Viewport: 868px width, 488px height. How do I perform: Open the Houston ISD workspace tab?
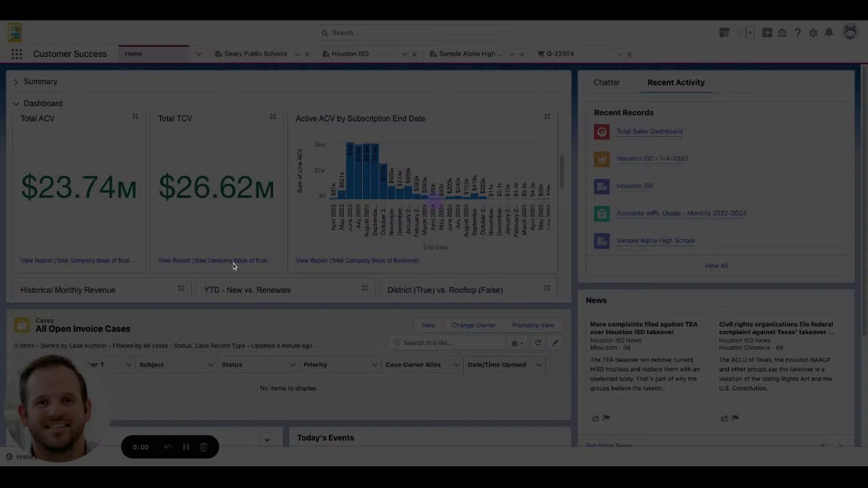(350, 54)
